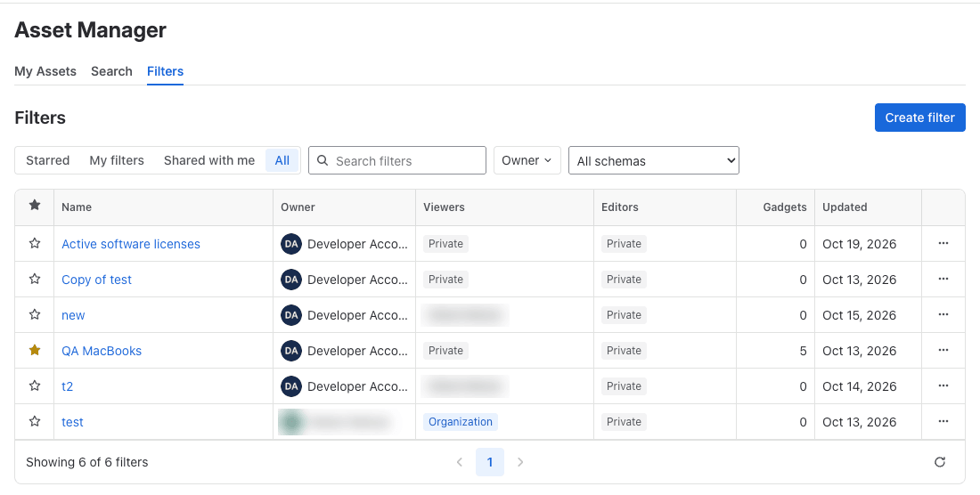This screenshot has width=980, height=495.
Task: Click Private editors tag in t2 row
Action: [x=624, y=386]
